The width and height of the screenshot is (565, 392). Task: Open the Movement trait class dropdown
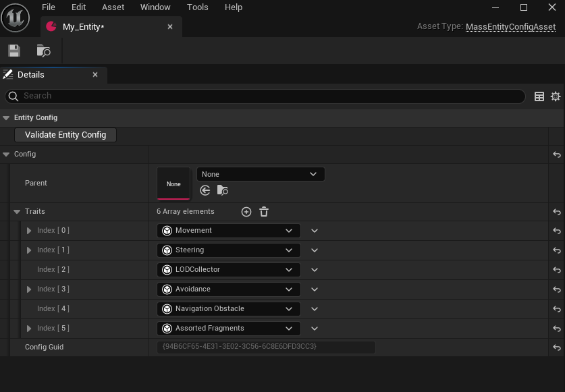pos(228,231)
